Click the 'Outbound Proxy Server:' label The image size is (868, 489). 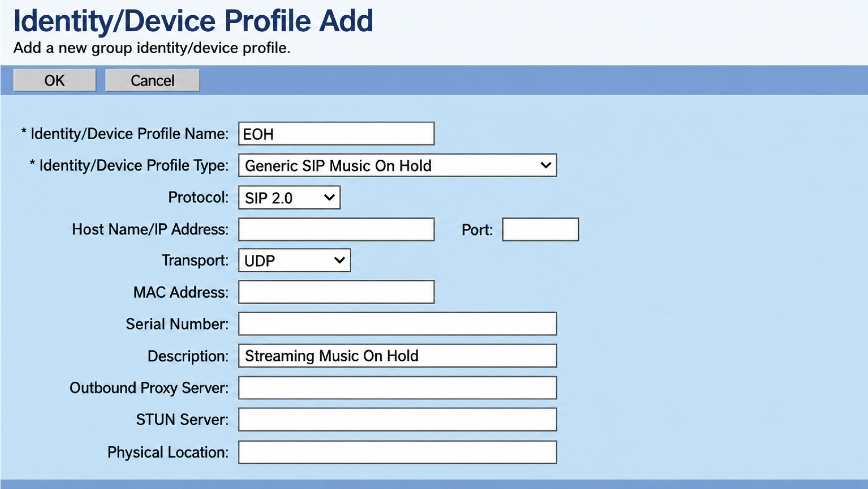pyautogui.click(x=149, y=388)
